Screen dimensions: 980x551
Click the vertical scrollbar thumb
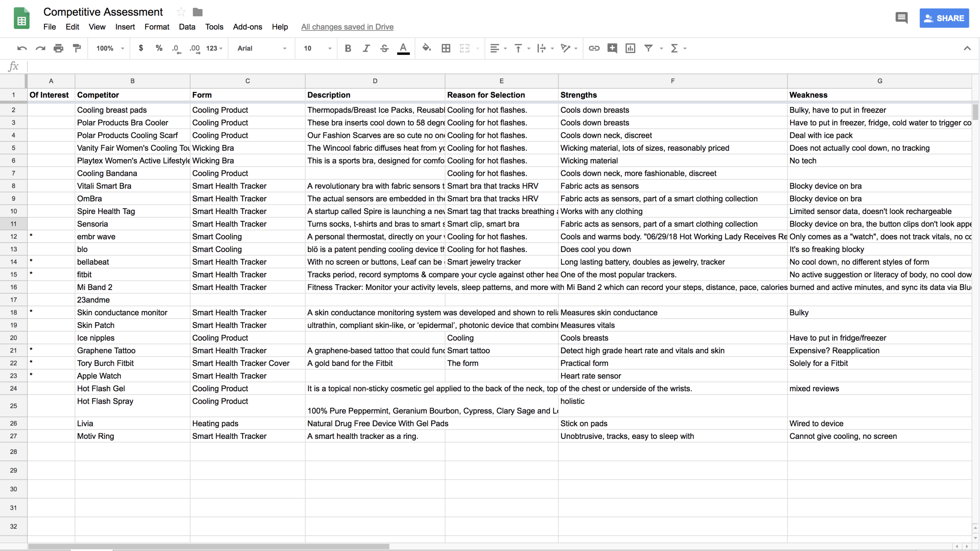[975, 112]
